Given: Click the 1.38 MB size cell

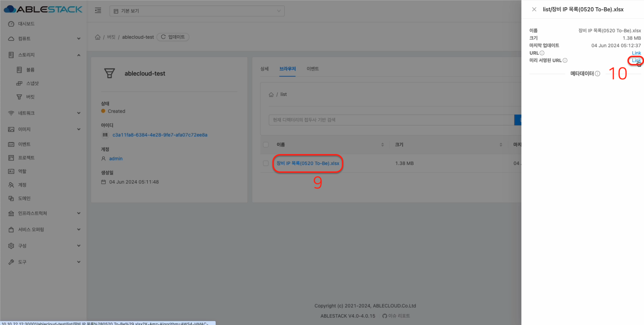Looking at the screenshot, I should pos(405,164).
